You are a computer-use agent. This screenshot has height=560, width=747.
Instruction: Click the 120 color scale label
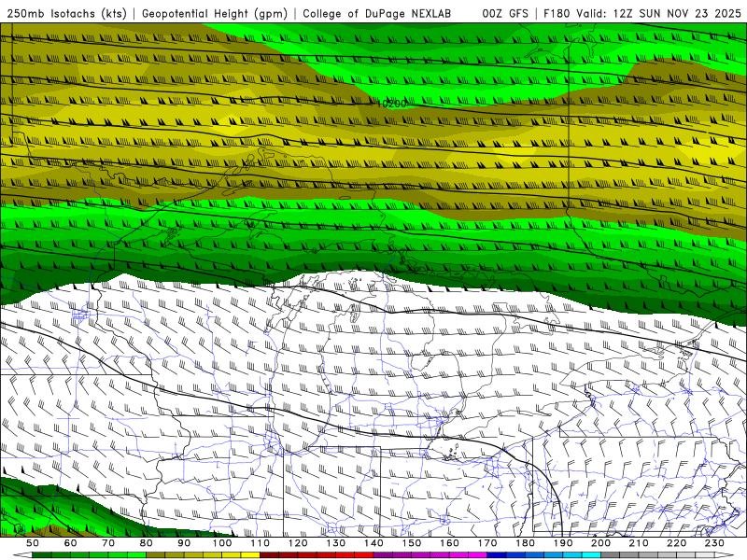298,543
